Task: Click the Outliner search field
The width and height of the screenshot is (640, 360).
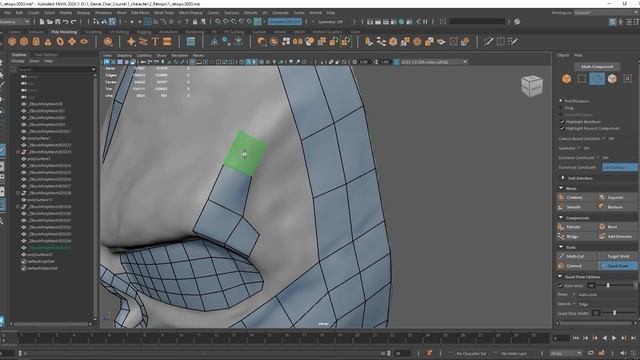Action: click(57, 70)
